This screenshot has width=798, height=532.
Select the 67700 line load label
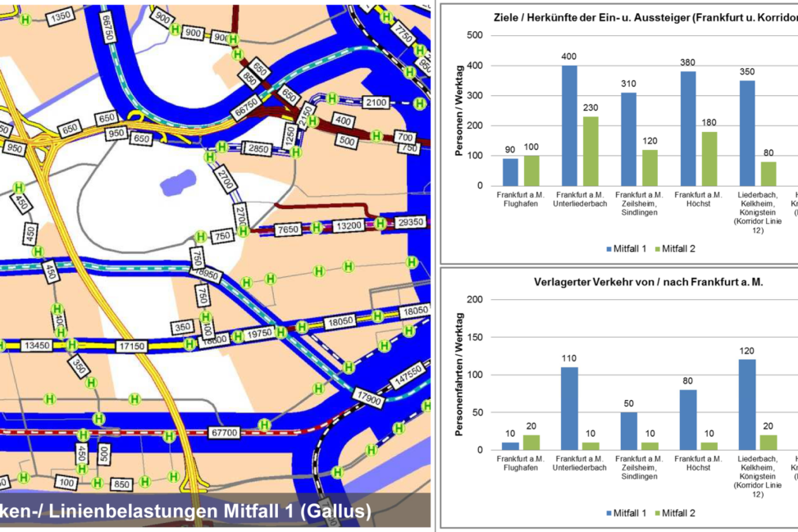[224, 432]
